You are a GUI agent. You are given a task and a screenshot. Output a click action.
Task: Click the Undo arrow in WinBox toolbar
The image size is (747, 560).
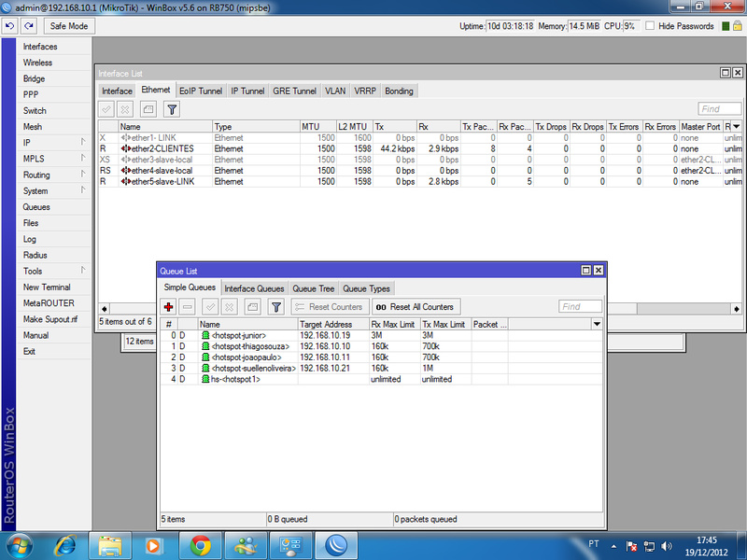click(x=10, y=26)
